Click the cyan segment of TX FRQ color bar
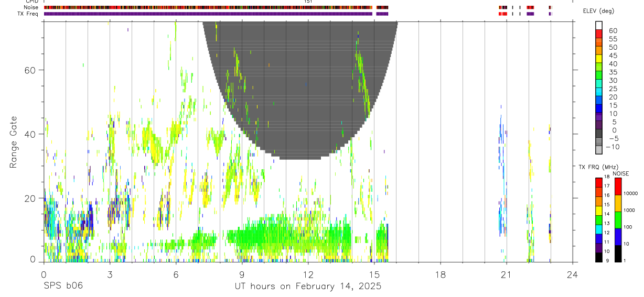Screen dimensions: 644x297 pyautogui.click(x=598, y=229)
